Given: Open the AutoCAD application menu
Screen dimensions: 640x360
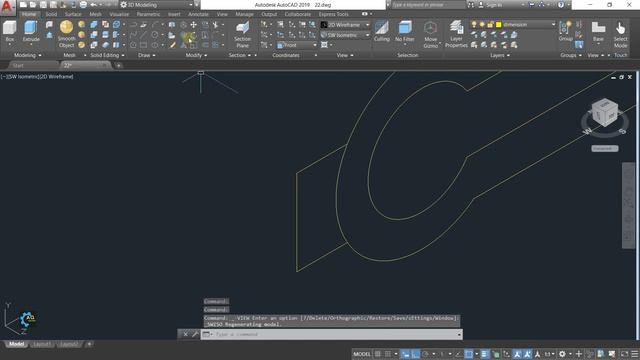Looking at the screenshot, I should coord(7,7).
